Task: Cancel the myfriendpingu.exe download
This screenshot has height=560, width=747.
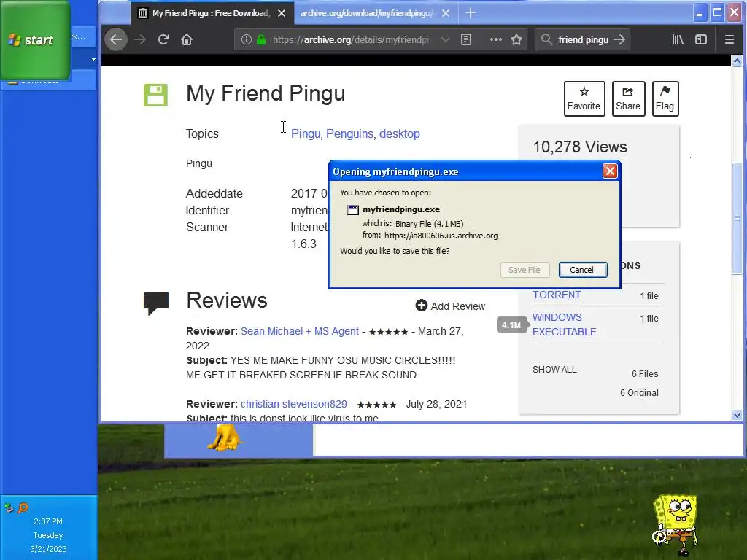Action: [582, 270]
